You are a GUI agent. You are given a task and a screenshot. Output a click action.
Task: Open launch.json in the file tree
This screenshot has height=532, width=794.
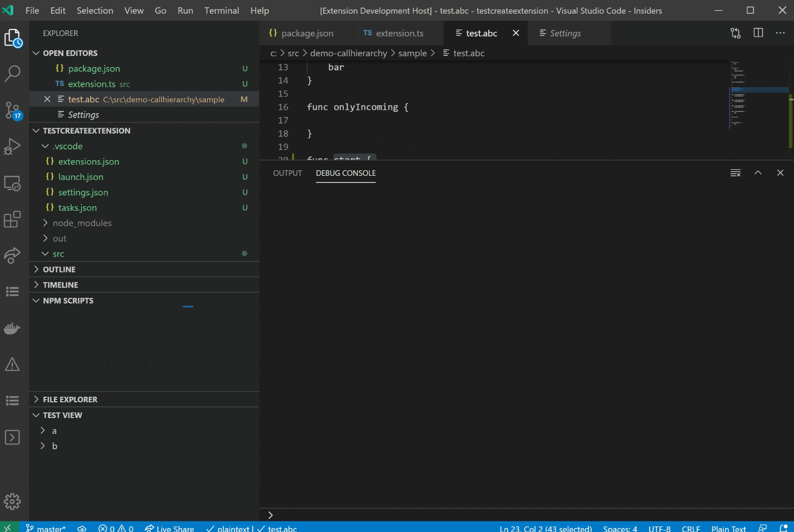[144, 177]
